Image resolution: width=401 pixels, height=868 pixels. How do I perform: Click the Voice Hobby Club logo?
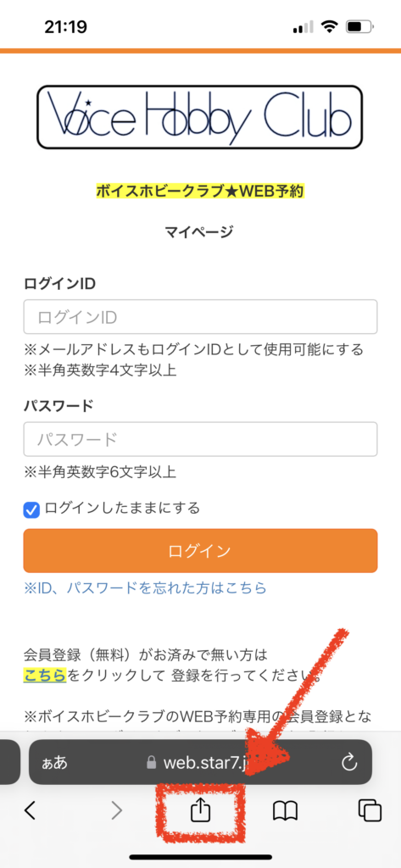(x=199, y=117)
